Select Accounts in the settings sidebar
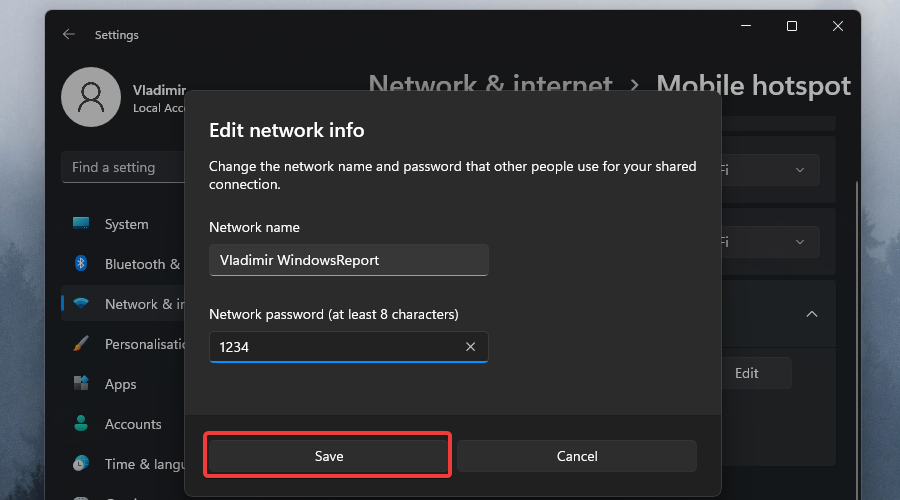The width and height of the screenshot is (900, 500). point(133,424)
